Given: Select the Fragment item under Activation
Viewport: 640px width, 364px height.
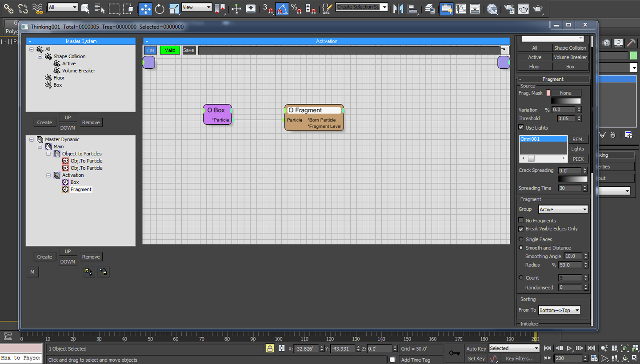Looking at the screenshot, I should tap(81, 190).
